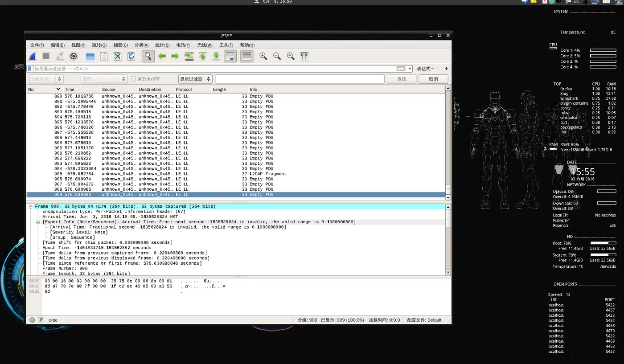Toggle packet list colorization
The height and width of the screenshot is (364, 624).
[246, 56]
